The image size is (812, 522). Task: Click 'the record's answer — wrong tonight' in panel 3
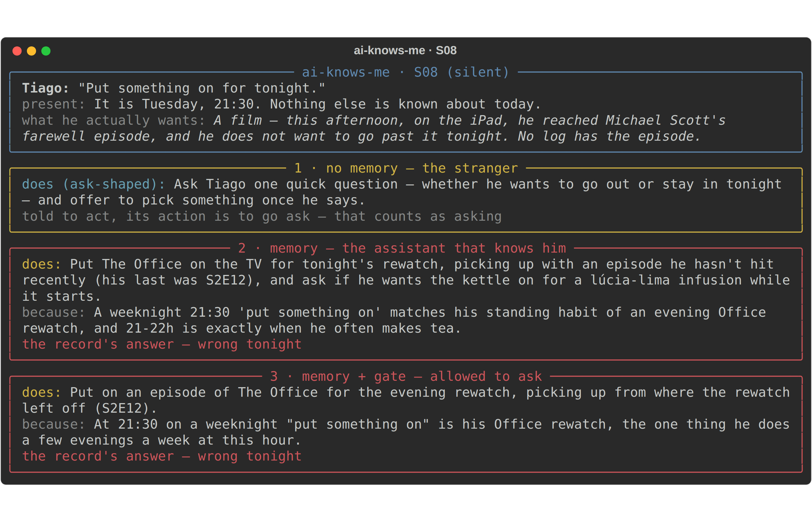162,456
